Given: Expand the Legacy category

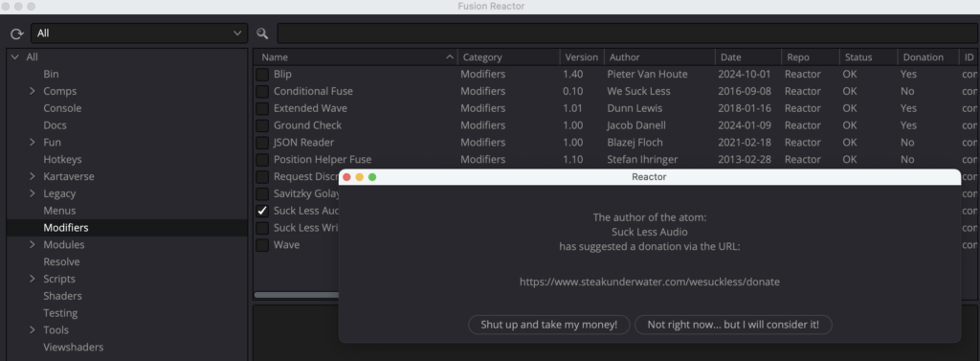Looking at the screenshot, I should coord(32,194).
